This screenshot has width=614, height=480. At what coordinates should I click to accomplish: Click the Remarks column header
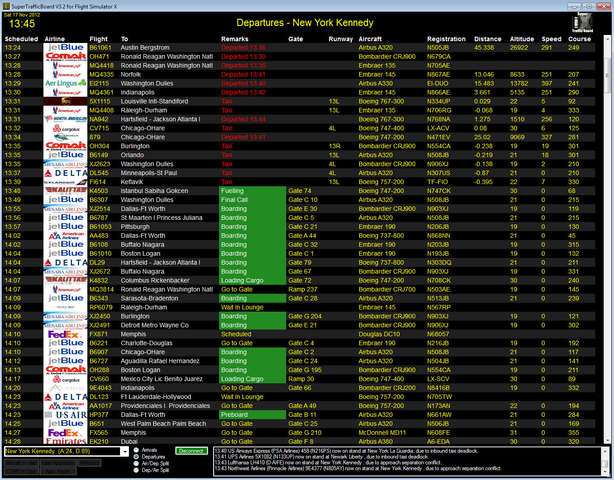pos(235,39)
